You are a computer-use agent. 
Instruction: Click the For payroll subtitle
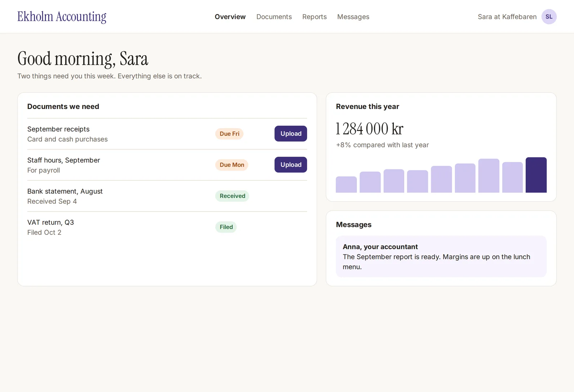click(43, 170)
